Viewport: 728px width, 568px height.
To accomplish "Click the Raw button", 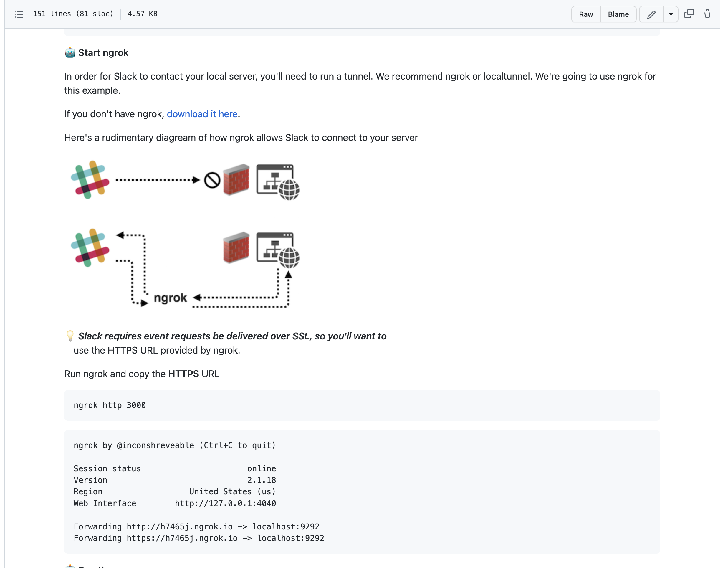I will pos(586,14).
